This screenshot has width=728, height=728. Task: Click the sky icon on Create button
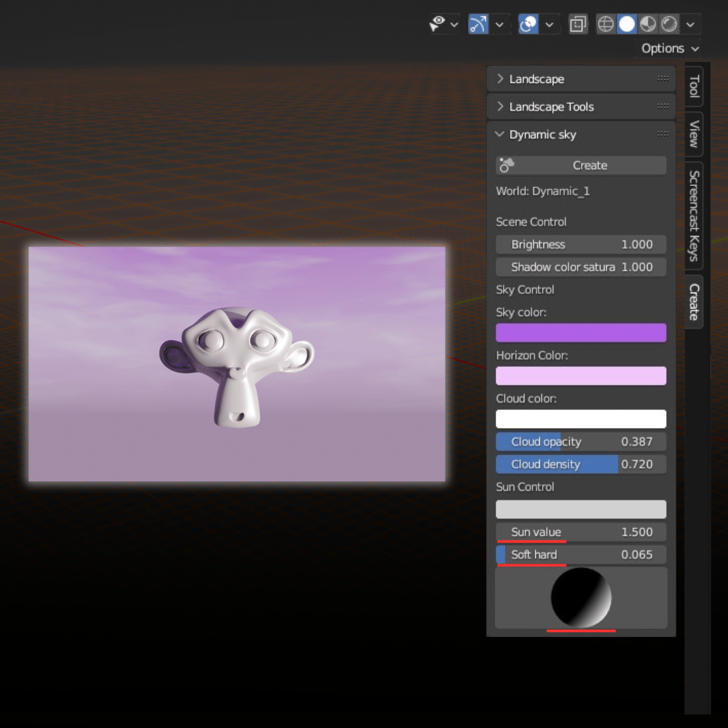click(x=506, y=165)
